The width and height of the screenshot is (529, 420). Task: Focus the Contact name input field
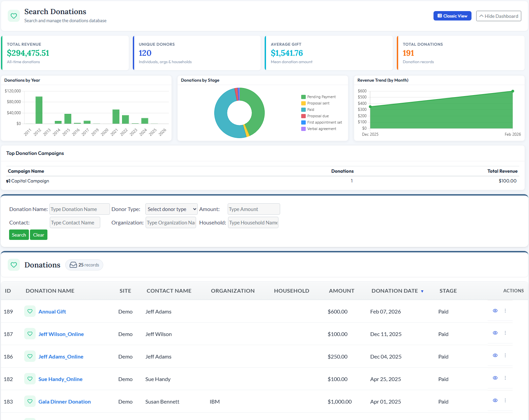[75, 222]
